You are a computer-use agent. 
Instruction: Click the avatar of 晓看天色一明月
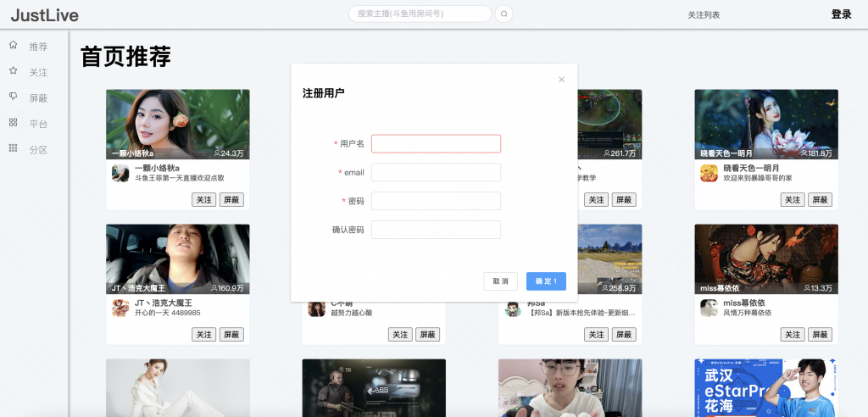point(709,174)
